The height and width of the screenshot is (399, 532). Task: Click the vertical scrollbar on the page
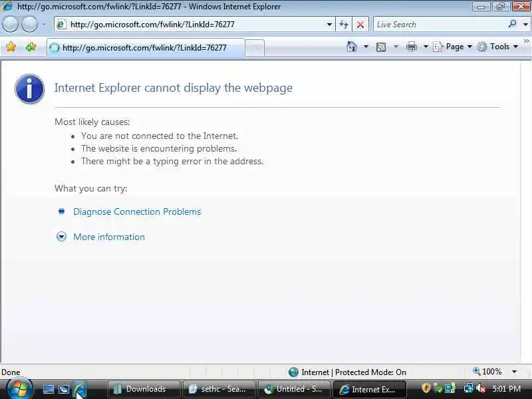pos(526,212)
